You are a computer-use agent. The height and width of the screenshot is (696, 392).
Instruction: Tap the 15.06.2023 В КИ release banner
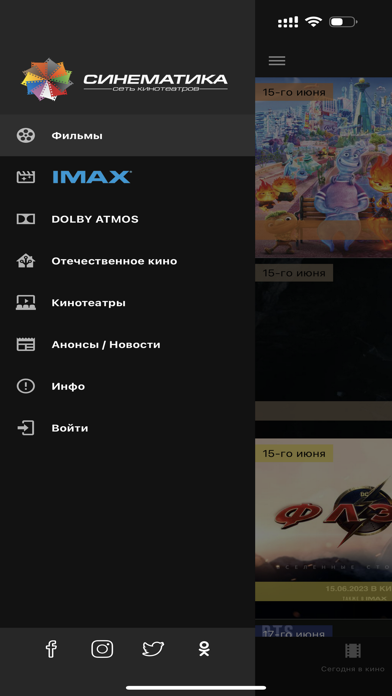[323, 592]
